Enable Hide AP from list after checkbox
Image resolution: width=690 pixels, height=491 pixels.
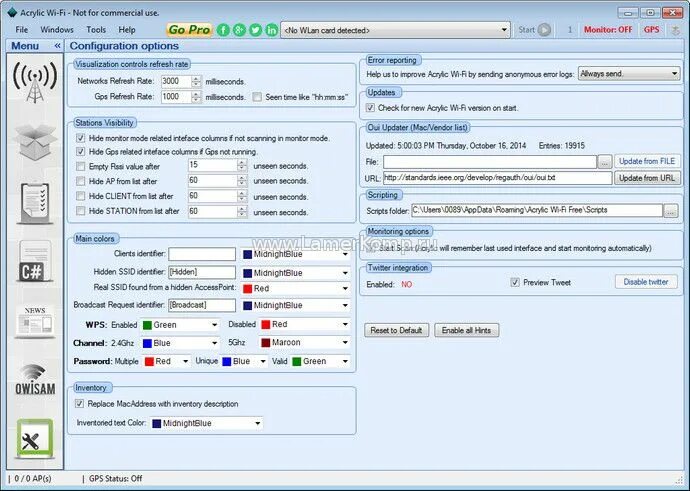pos(81,181)
